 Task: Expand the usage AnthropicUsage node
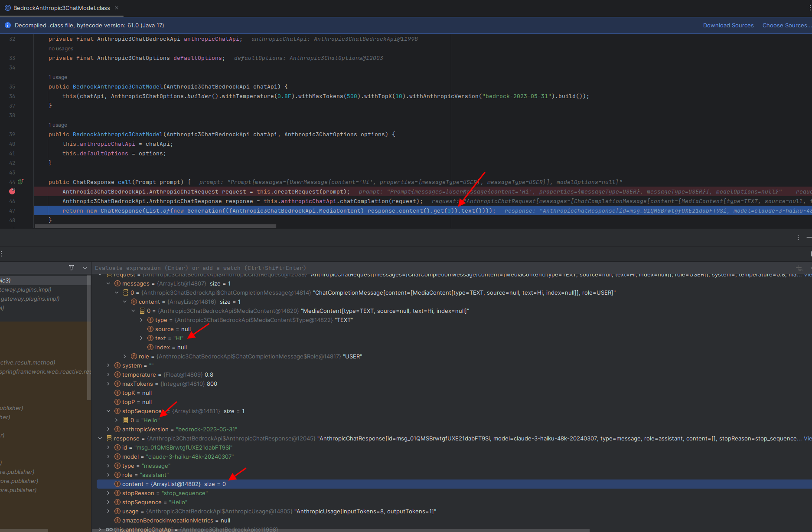click(108, 511)
